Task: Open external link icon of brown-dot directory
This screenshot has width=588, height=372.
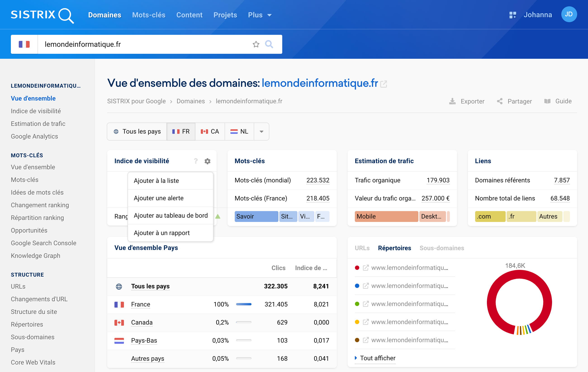Action: click(x=365, y=340)
